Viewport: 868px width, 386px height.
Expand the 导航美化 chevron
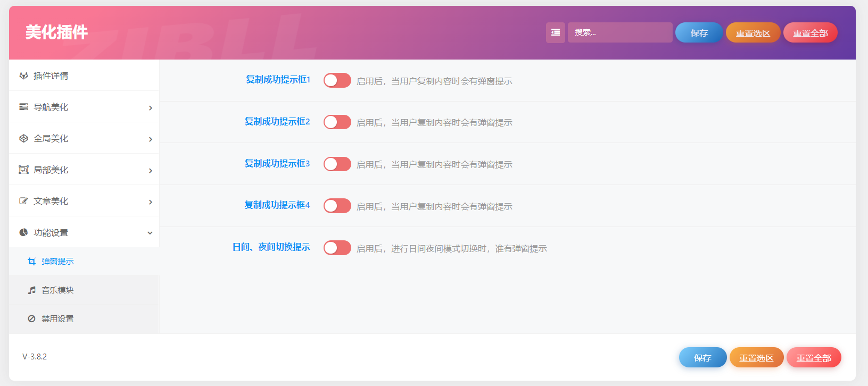pos(151,108)
